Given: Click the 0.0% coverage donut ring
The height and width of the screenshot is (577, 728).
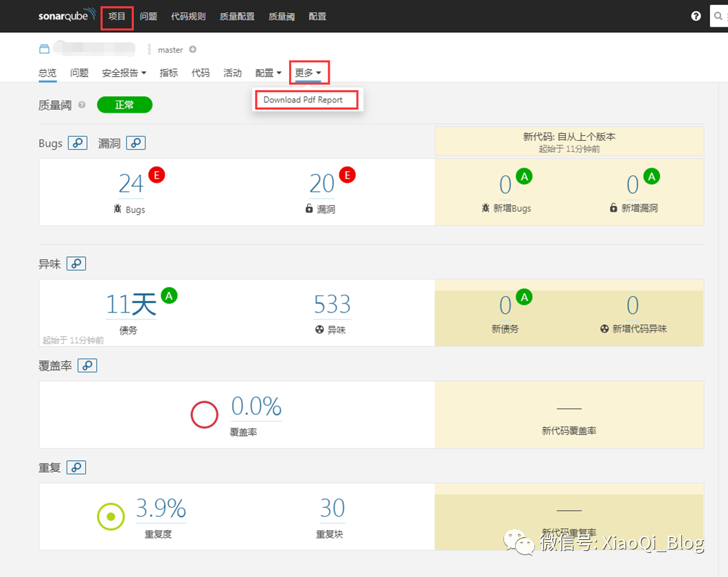Looking at the screenshot, I should point(204,414).
